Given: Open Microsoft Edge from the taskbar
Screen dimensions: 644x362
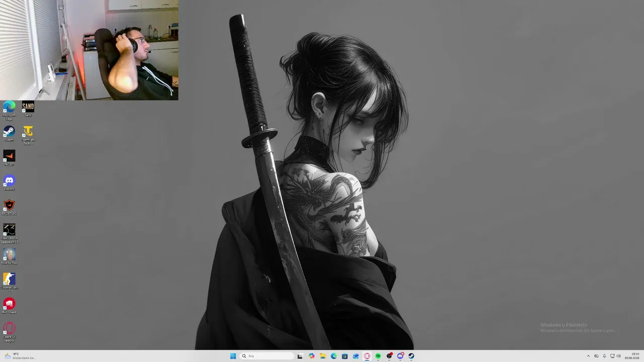Looking at the screenshot, I should tap(334, 356).
